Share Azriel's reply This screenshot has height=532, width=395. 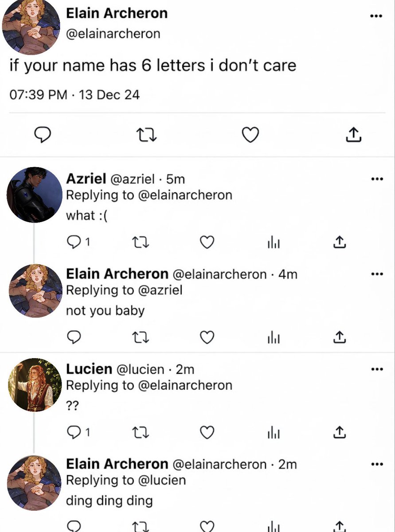pos(339,242)
